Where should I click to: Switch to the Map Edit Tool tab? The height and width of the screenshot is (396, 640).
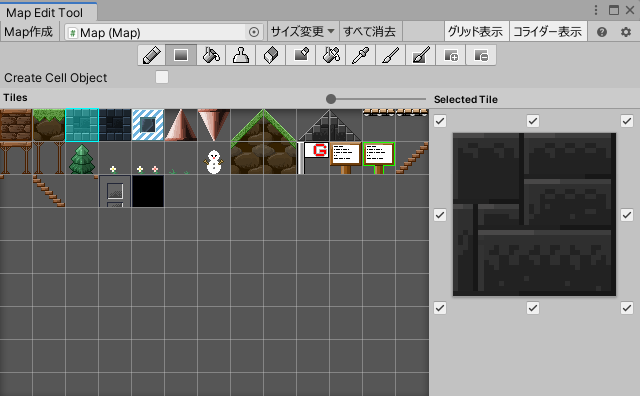click(44, 13)
